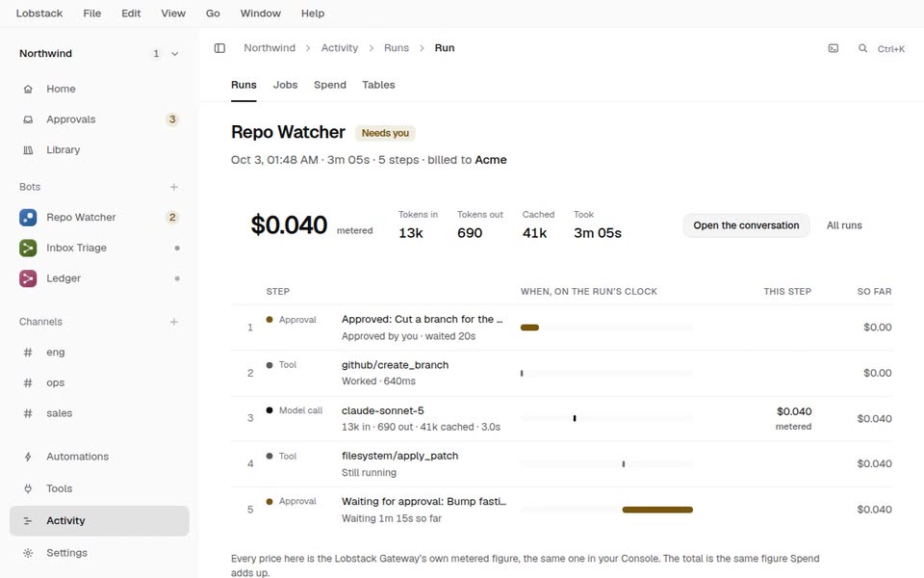Select step 1 Approved: Cut a branch

pos(561,328)
